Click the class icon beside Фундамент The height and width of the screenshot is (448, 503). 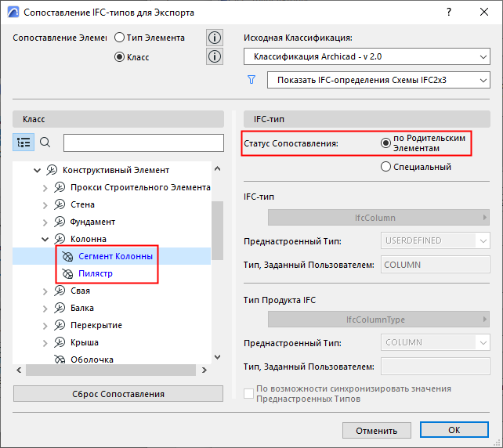60,222
